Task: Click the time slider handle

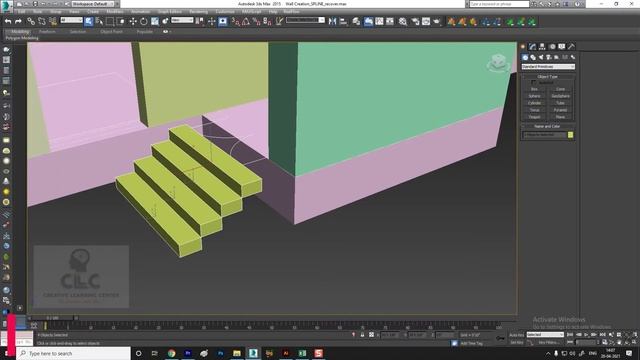Action: point(52,318)
